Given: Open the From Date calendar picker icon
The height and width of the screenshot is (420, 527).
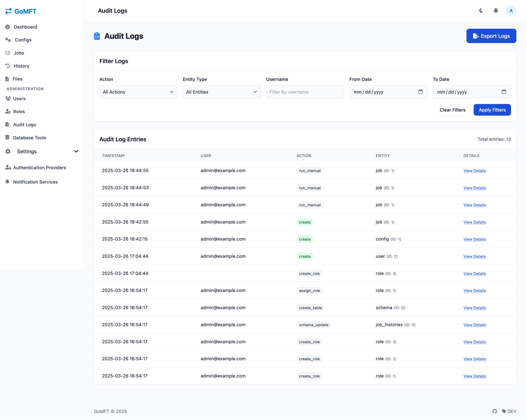Looking at the screenshot, I should pos(420,92).
